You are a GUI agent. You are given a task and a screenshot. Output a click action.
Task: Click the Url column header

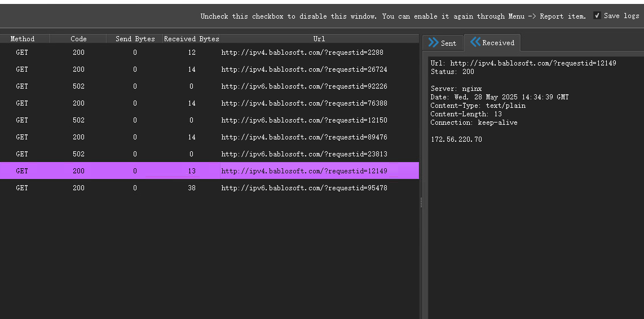click(319, 39)
